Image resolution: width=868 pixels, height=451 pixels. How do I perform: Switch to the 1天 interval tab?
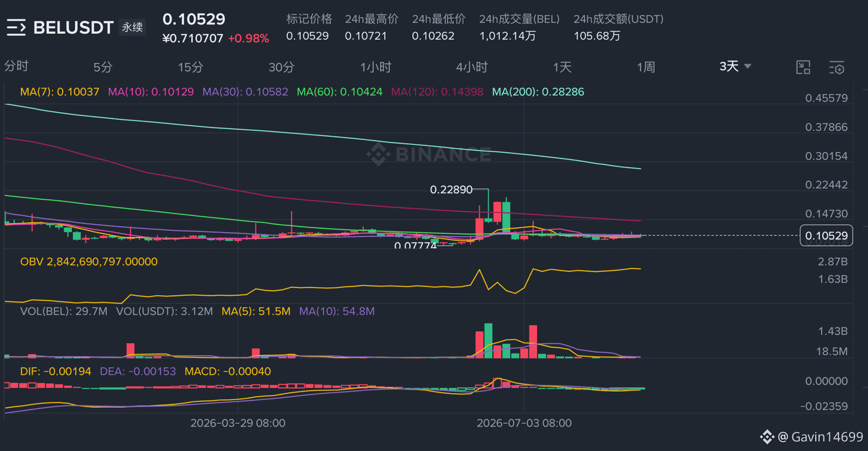point(562,67)
